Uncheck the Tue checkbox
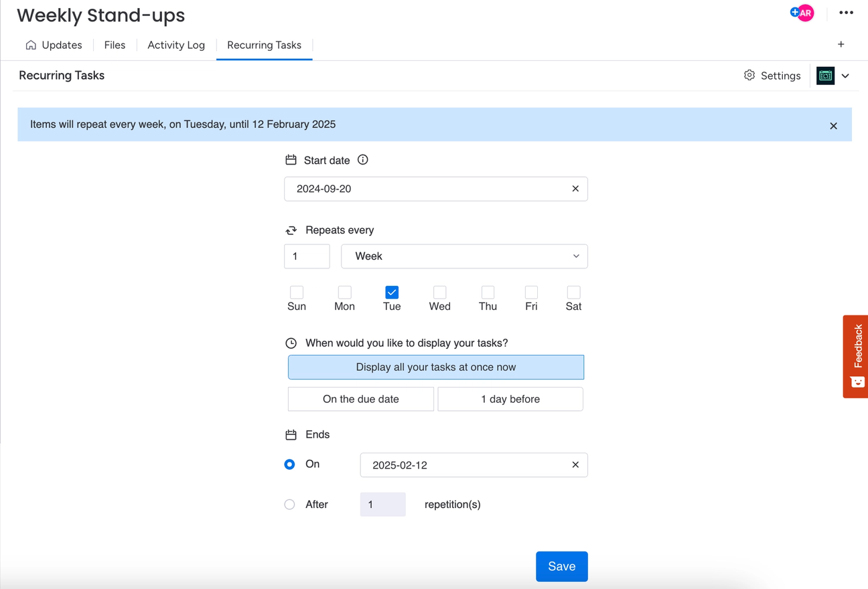868x589 pixels. (x=391, y=292)
